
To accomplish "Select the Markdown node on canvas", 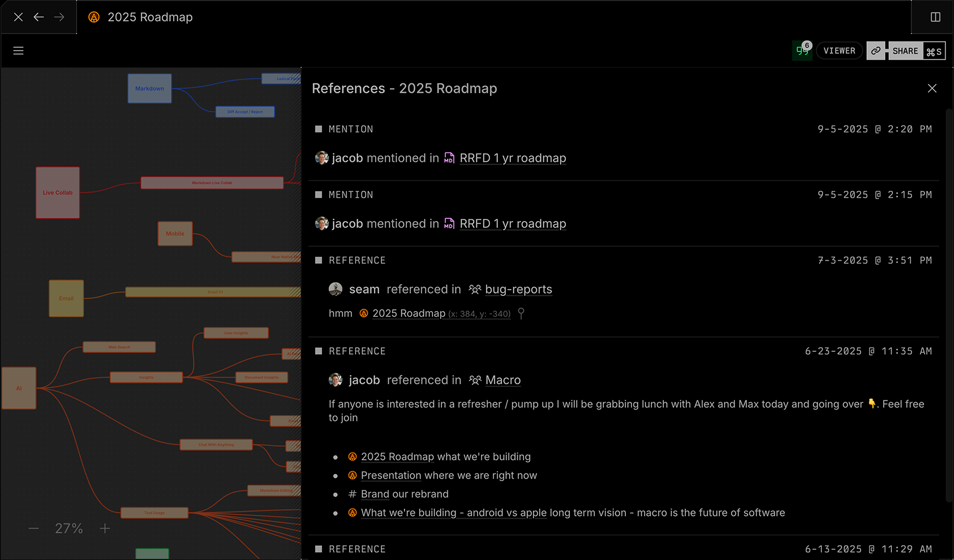I will pyautogui.click(x=149, y=88).
